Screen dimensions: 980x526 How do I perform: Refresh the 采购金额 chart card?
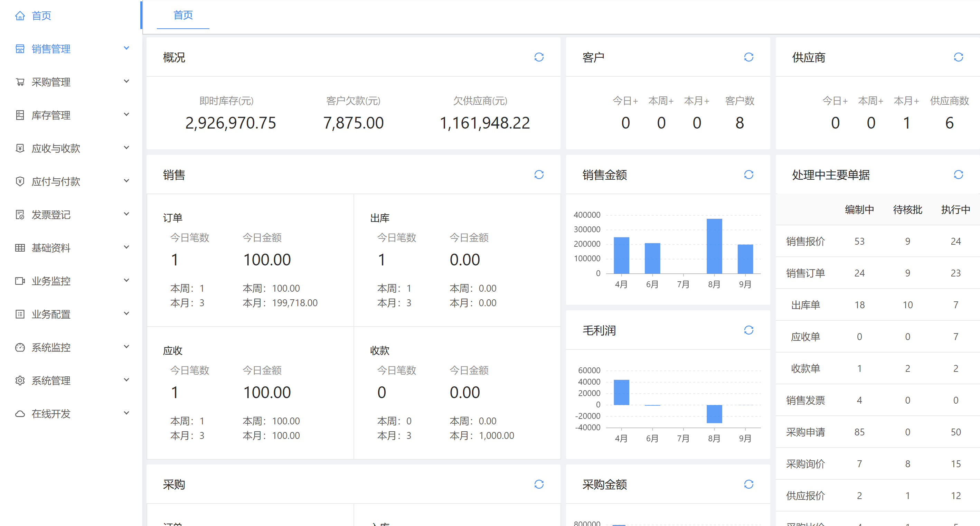(749, 484)
